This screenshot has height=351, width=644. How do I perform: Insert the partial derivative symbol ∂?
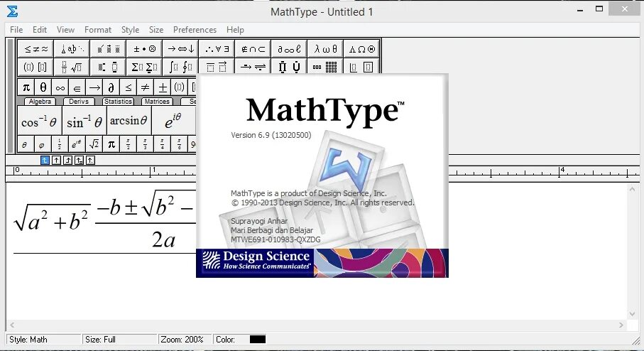[111, 87]
